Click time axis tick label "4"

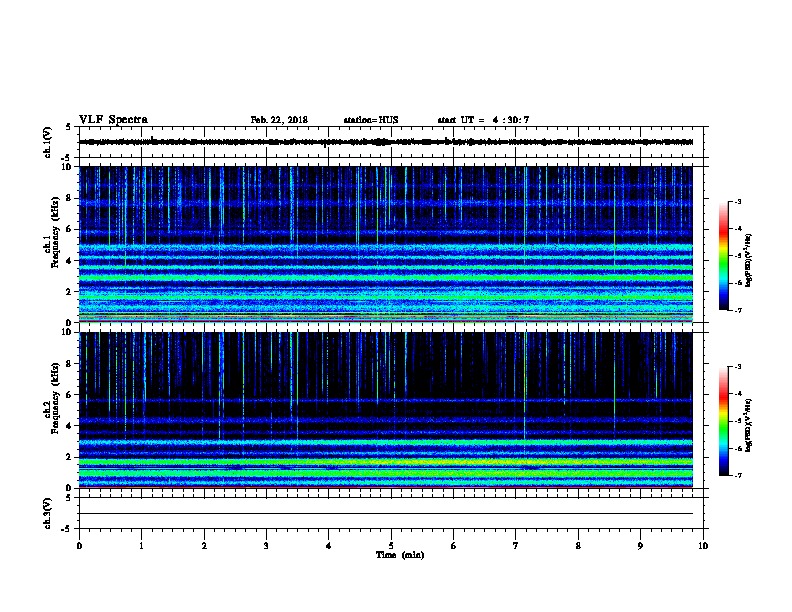point(329,546)
